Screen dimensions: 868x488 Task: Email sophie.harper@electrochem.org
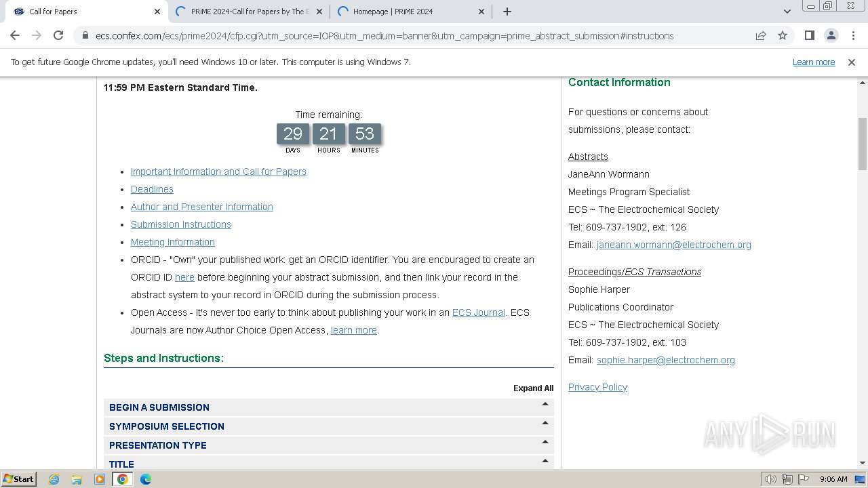point(666,360)
